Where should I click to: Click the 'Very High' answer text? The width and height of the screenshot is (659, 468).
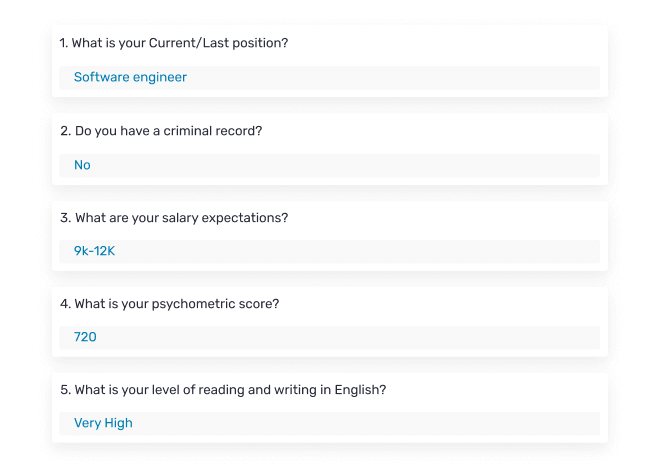click(103, 423)
